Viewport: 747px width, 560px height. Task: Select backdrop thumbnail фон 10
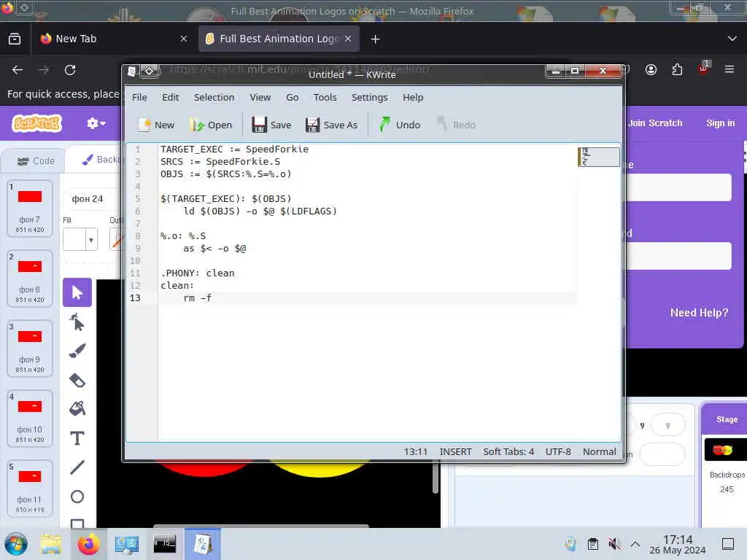tap(29, 418)
